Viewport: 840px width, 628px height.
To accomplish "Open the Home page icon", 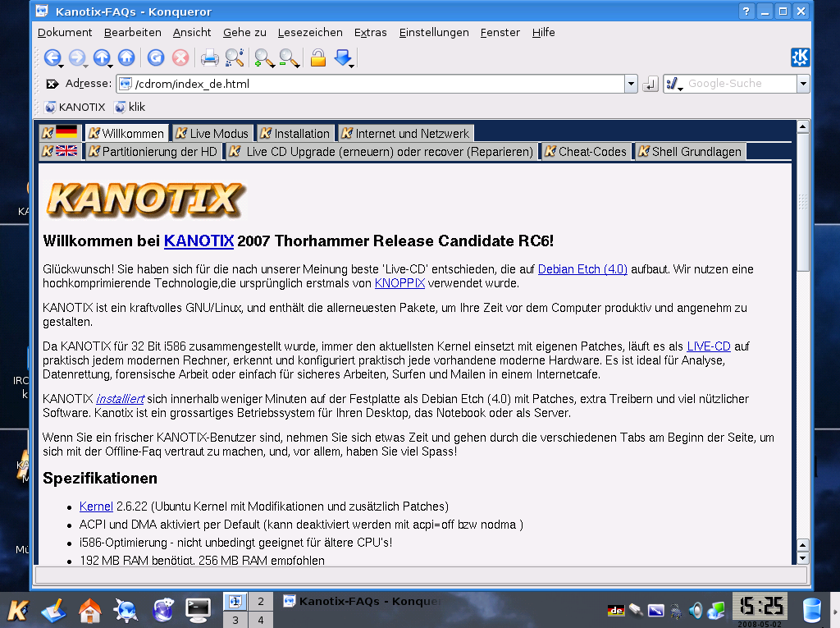I will (x=126, y=57).
